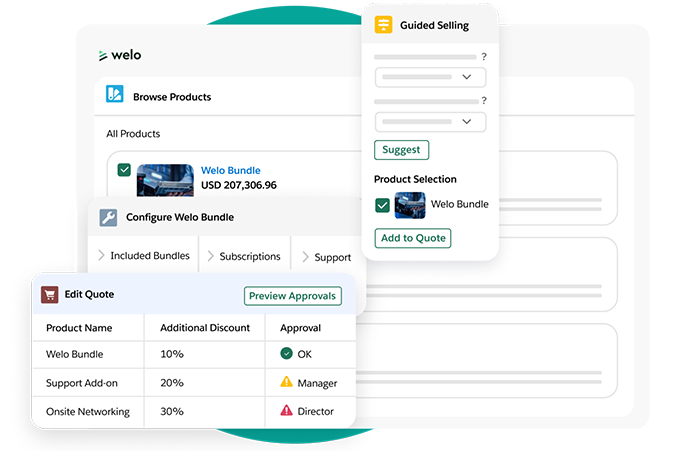The height and width of the screenshot is (451, 676).
Task: Click the Director approval label
Action: pos(316,412)
